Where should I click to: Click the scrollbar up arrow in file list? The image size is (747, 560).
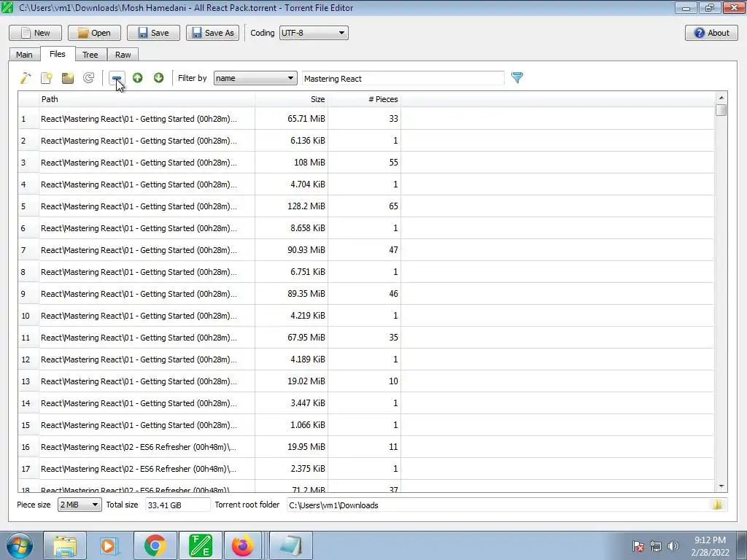pyautogui.click(x=721, y=98)
